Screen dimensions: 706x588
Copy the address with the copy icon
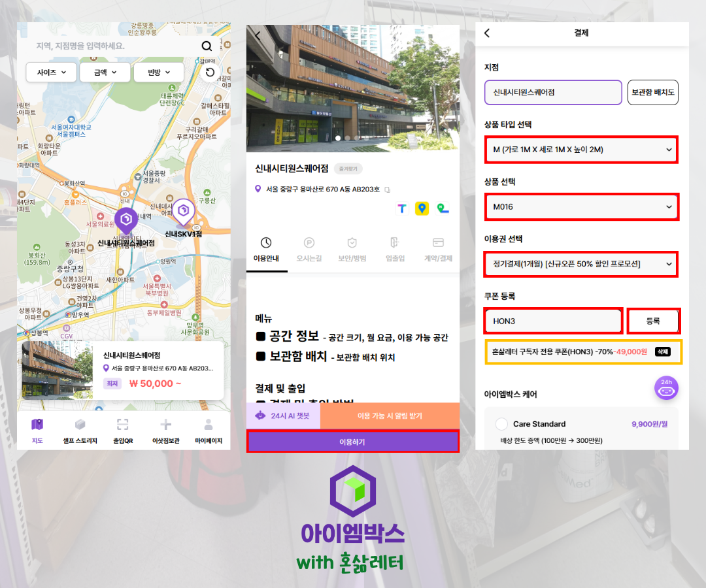(387, 189)
